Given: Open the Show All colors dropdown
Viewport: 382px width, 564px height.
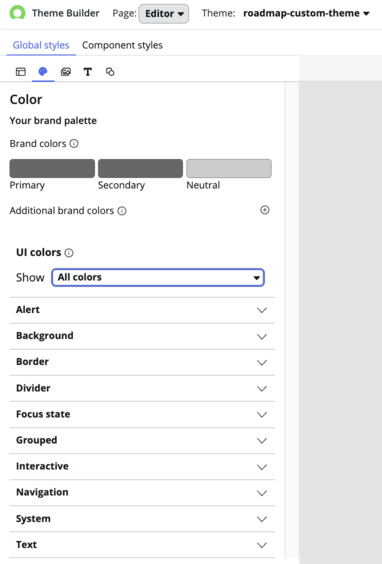Looking at the screenshot, I should click(158, 277).
